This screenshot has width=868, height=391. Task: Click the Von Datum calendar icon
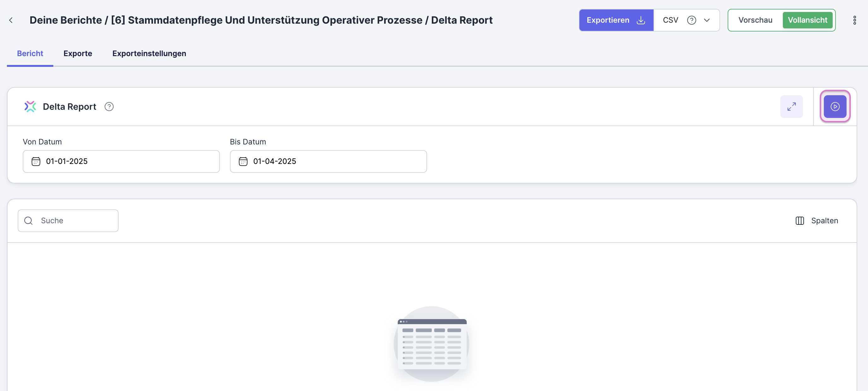click(36, 161)
